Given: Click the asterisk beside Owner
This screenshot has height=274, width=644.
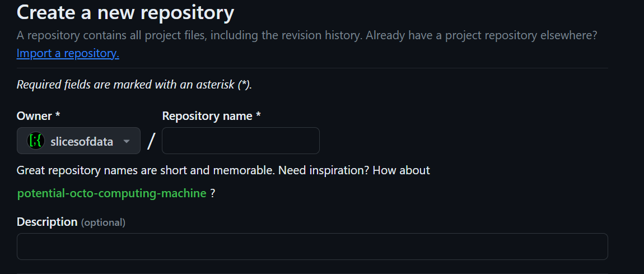Looking at the screenshot, I should pyautogui.click(x=58, y=115).
